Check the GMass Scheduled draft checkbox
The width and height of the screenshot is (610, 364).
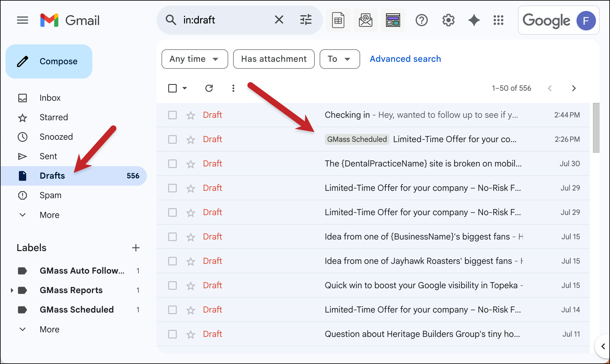[172, 139]
